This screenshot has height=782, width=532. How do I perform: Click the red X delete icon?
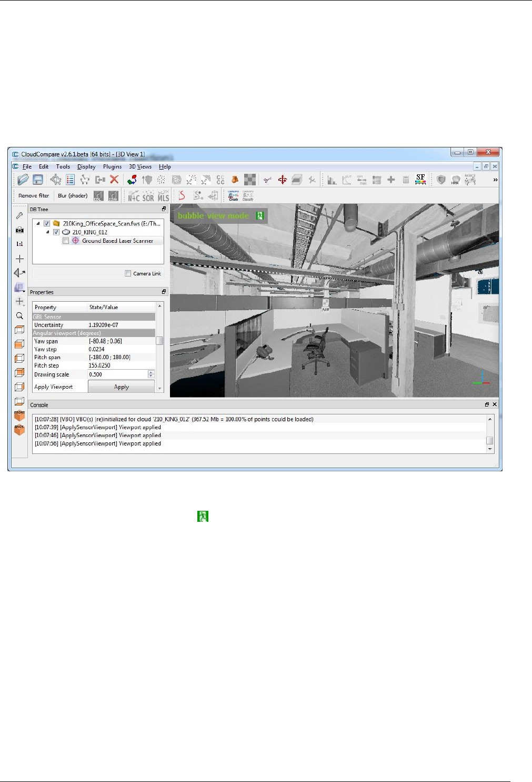tap(114, 180)
